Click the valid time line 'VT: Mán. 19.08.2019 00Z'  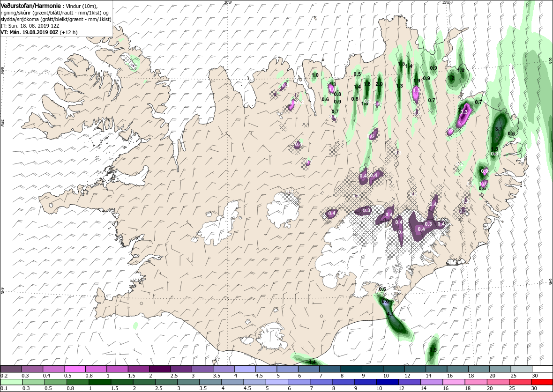tap(30, 32)
